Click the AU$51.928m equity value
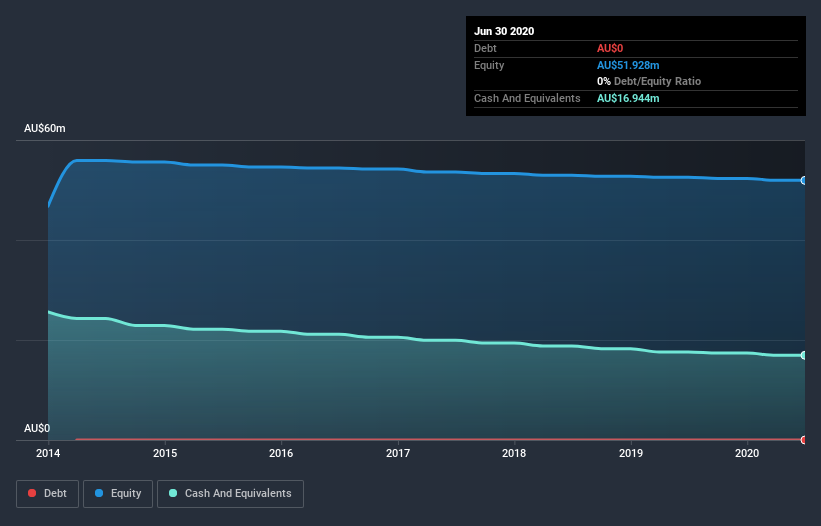 pos(628,65)
